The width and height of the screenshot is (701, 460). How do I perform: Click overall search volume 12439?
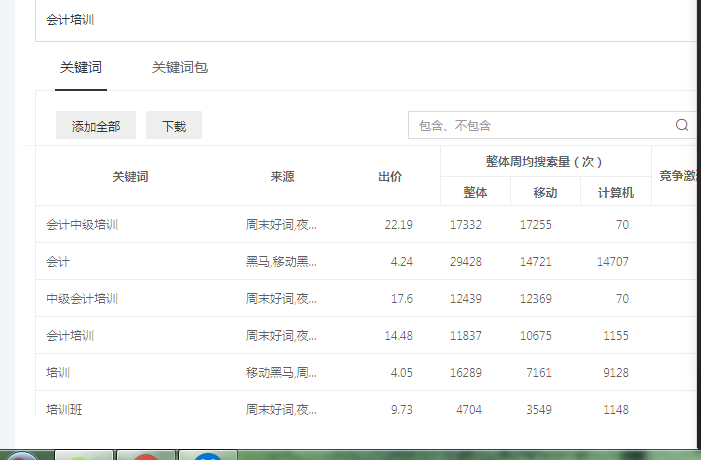point(466,299)
